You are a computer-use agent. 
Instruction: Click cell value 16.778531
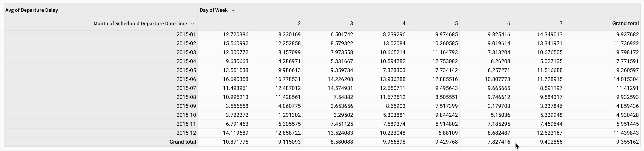(288, 79)
